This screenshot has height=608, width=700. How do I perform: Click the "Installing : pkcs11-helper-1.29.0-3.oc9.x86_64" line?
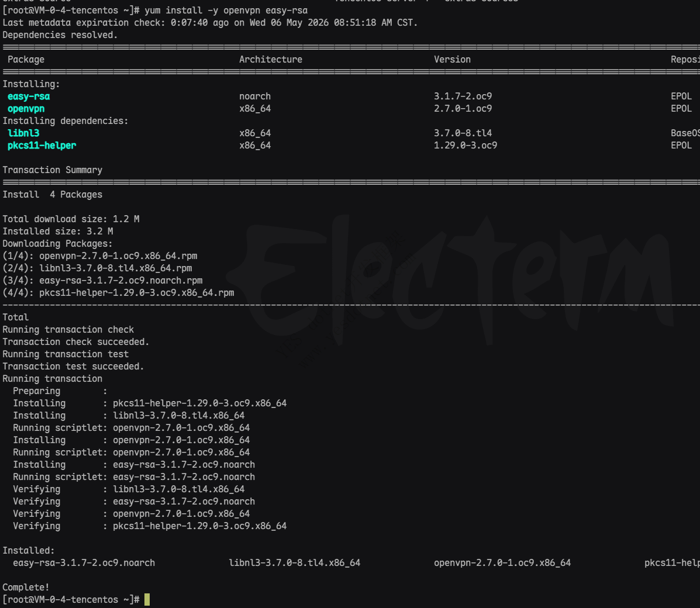click(150, 403)
